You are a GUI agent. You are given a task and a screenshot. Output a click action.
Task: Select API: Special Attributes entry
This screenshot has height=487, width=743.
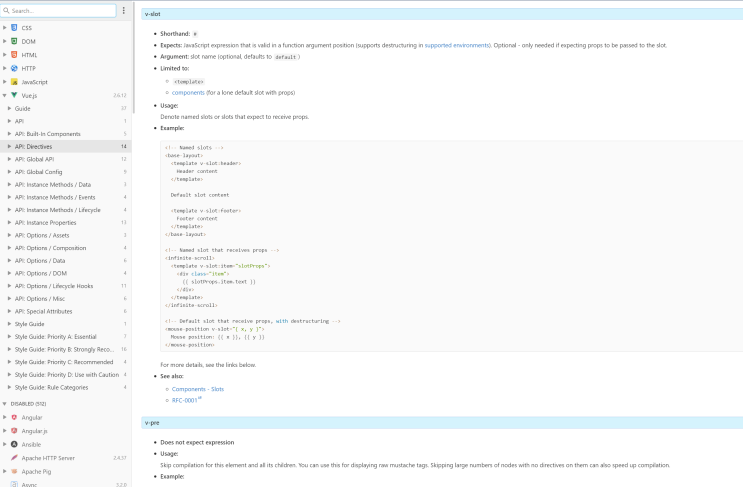point(66,311)
